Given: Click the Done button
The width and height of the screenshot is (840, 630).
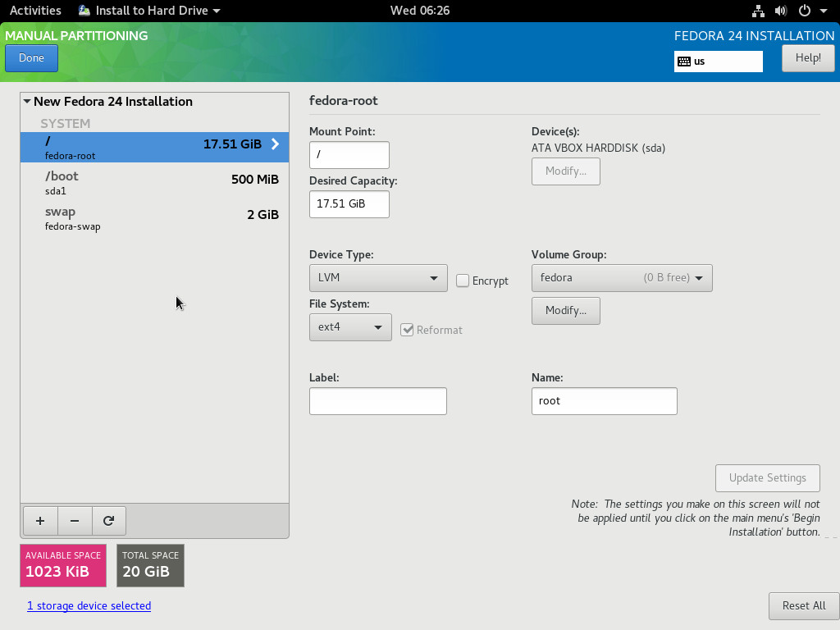Looking at the screenshot, I should pos(31,58).
